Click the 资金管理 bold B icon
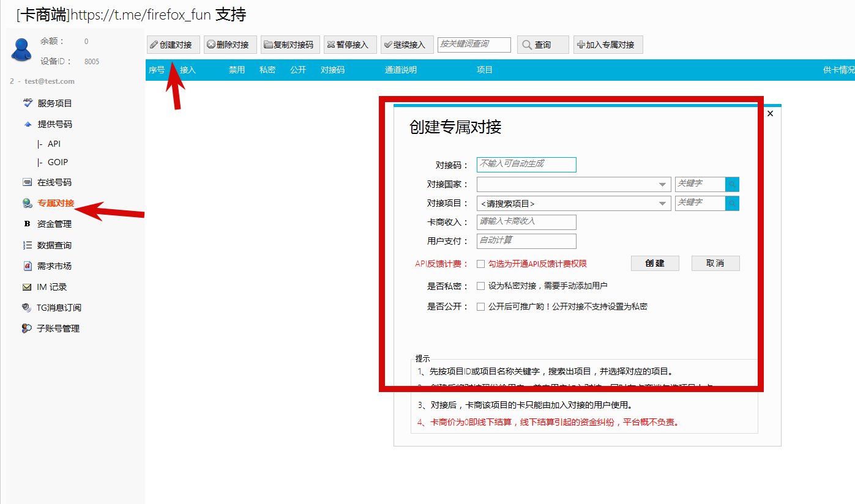This screenshot has height=504, width=855. pyautogui.click(x=27, y=224)
